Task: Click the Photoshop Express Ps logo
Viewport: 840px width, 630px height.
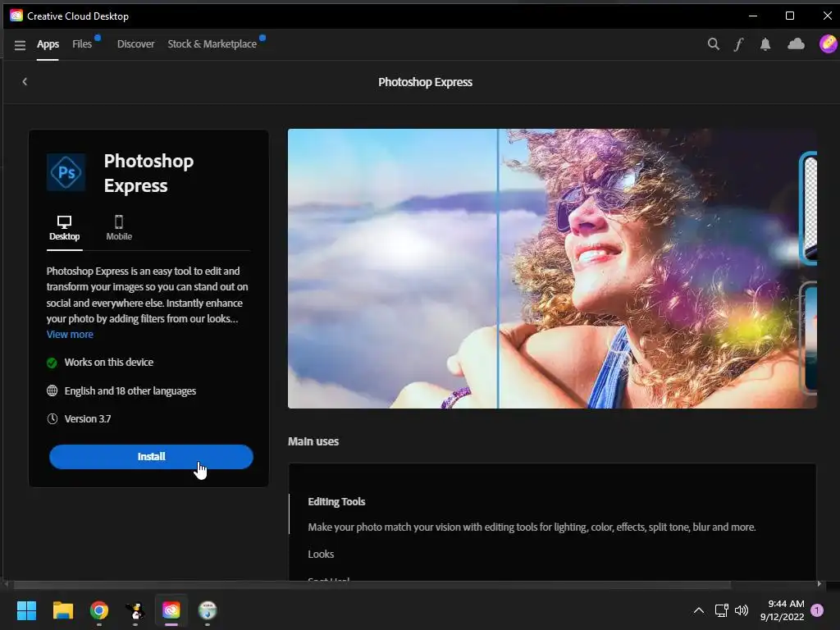Action: (x=66, y=172)
